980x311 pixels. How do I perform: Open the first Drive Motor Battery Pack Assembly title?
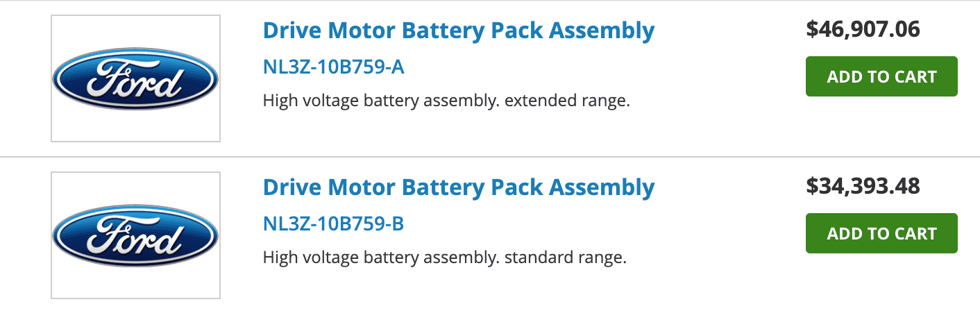pyautogui.click(x=459, y=31)
